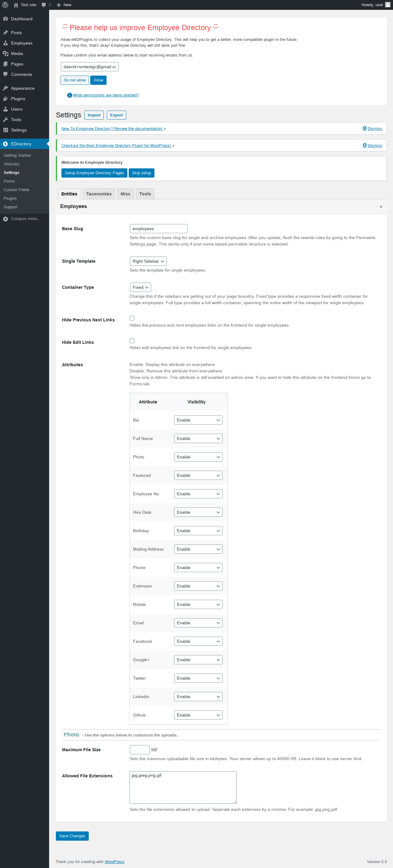Collapse the Employees section triangle
393x868 pixels.
point(381,206)
